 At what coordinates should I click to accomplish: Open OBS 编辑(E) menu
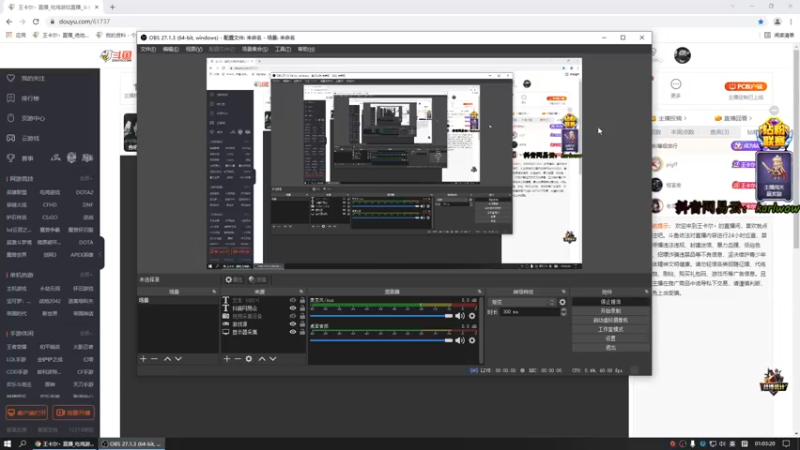point(171,49)
